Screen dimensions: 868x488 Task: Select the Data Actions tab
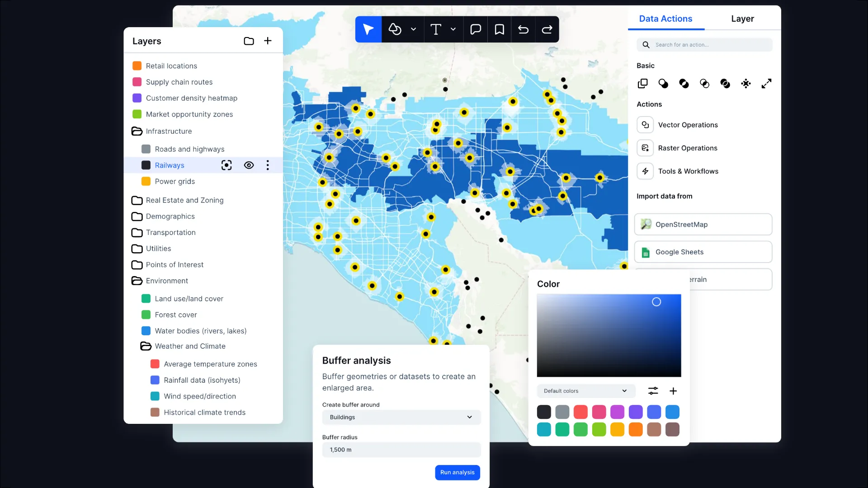pos(665,19)
